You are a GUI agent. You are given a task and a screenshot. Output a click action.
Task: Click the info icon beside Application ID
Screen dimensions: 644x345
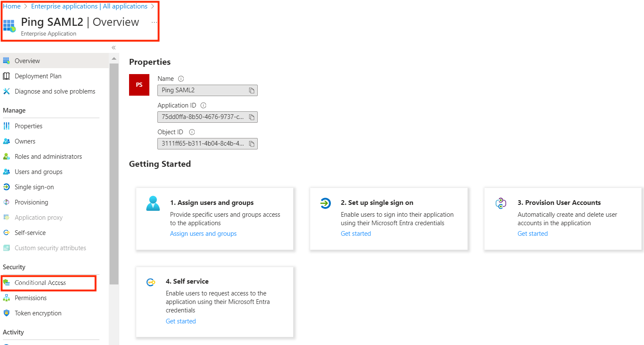pyautogui.click(x=203, y=105)
